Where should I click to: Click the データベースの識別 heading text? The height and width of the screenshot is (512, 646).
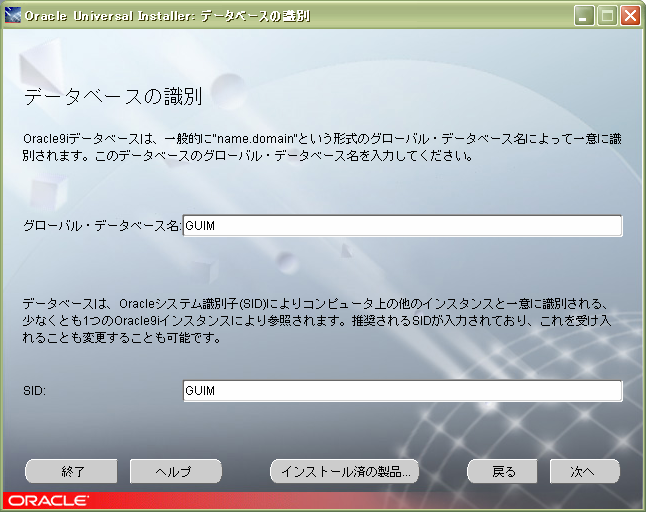click(x=113, y=97)
